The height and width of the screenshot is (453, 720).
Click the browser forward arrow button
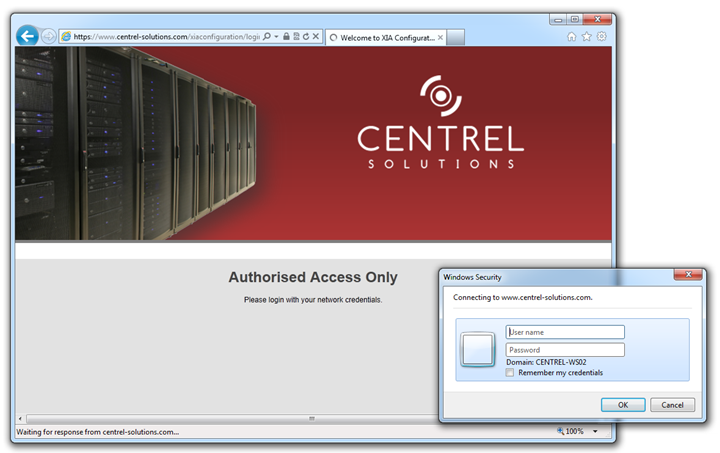click(48, 36)
